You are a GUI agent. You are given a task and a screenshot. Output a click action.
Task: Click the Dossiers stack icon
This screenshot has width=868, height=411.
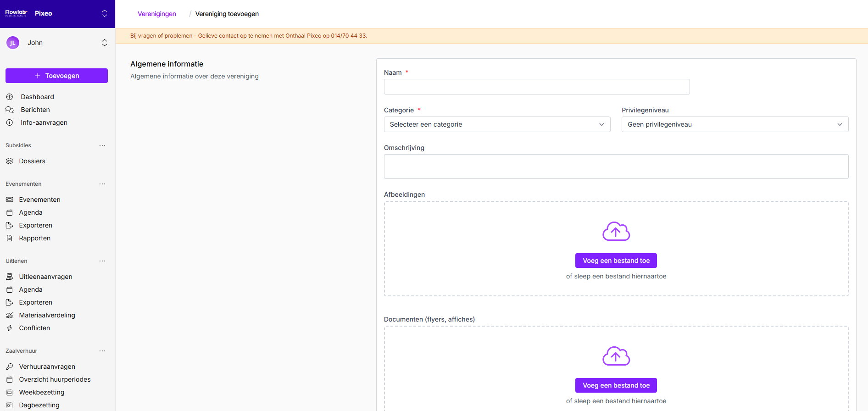pos(10,161)
